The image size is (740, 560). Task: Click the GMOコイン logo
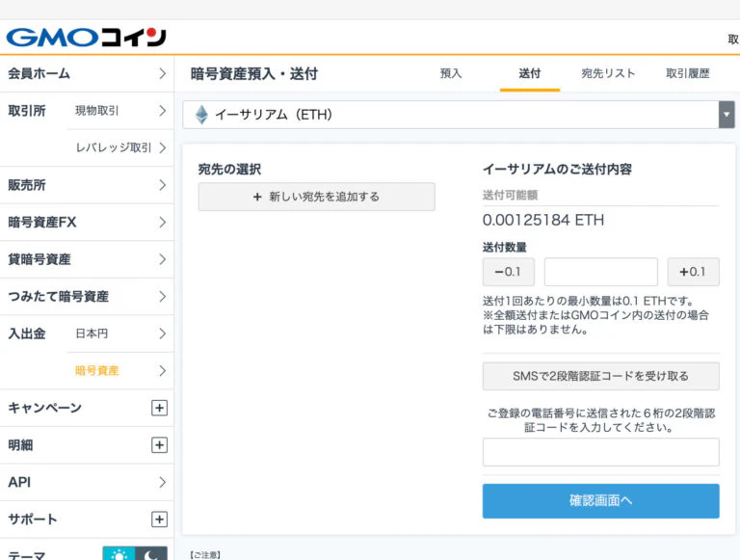point(86,38)
